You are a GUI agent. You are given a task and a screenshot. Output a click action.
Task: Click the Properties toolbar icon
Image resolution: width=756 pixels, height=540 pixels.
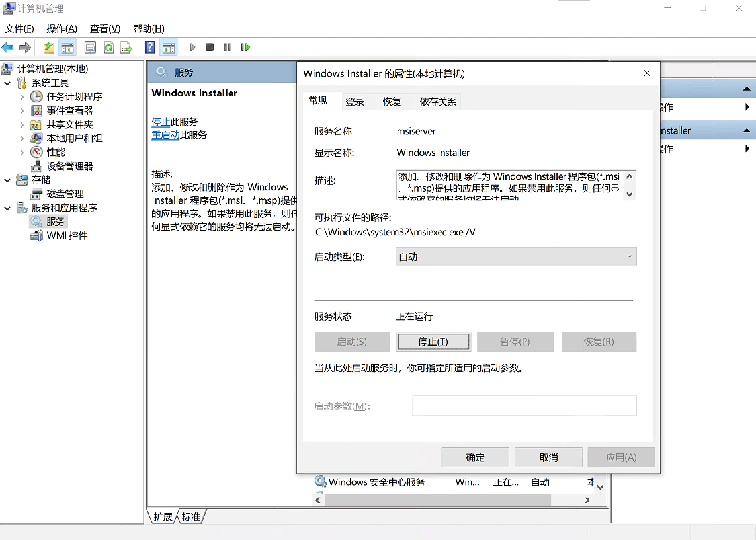[90, 47]
